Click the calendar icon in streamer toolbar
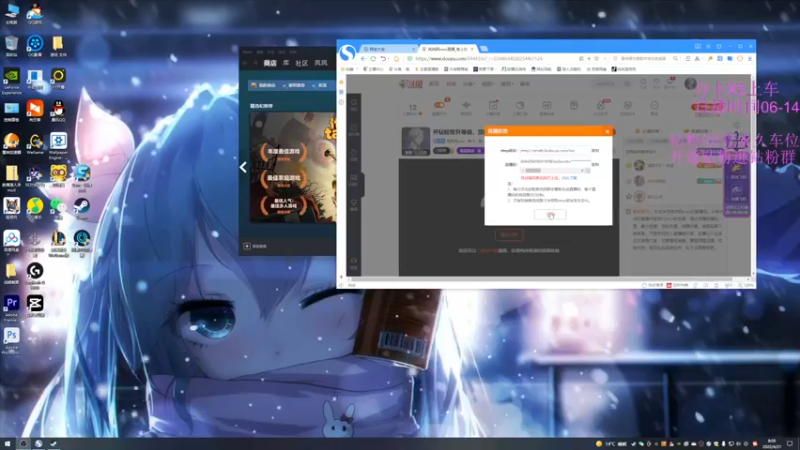The width and height of the screenshot is (800, 450). point(546,105)
